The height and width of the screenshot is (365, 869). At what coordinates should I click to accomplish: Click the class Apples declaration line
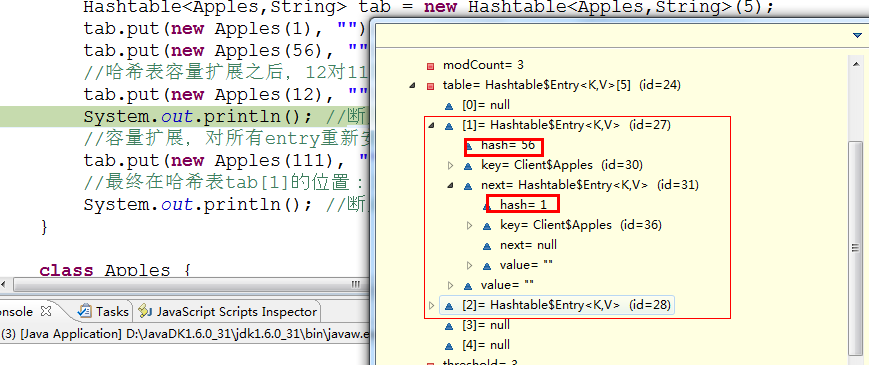click(x=115, y=270)
